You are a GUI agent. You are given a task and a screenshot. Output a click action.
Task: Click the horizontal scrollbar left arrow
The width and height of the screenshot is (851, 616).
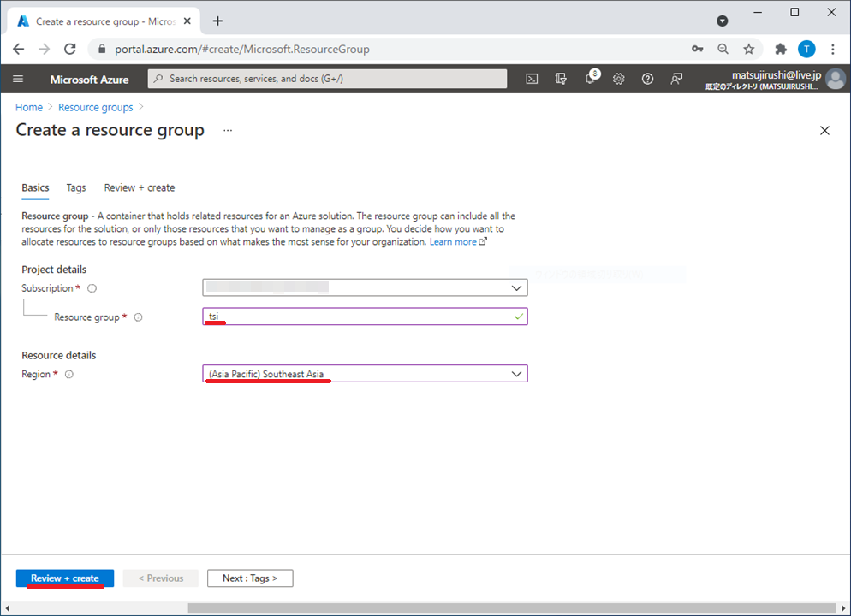[7, 608]
